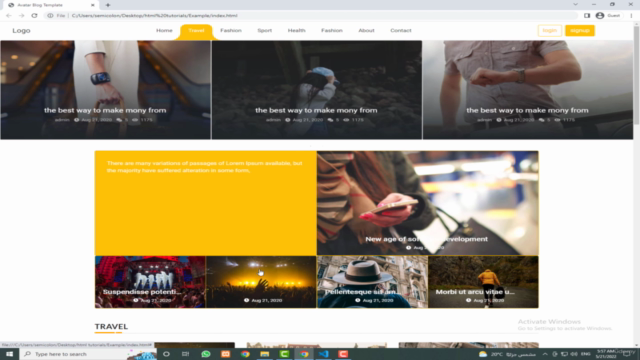
Task: Open the concert crowd post thumbnail
Action: [x=261, y=282]
